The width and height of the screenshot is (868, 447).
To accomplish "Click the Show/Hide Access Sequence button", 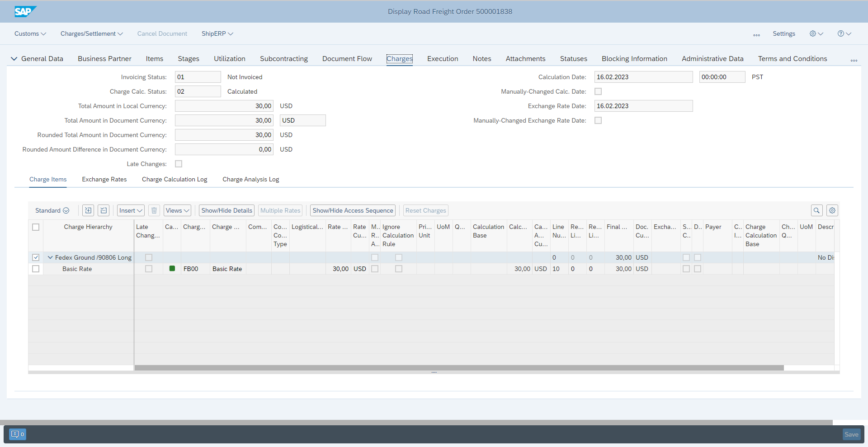I will pos(353,210).
